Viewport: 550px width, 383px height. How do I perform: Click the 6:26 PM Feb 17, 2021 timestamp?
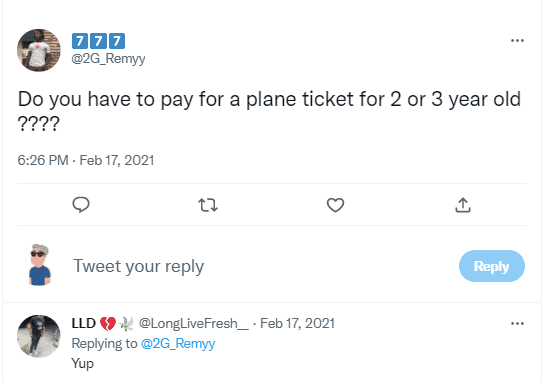click(86, 160)
